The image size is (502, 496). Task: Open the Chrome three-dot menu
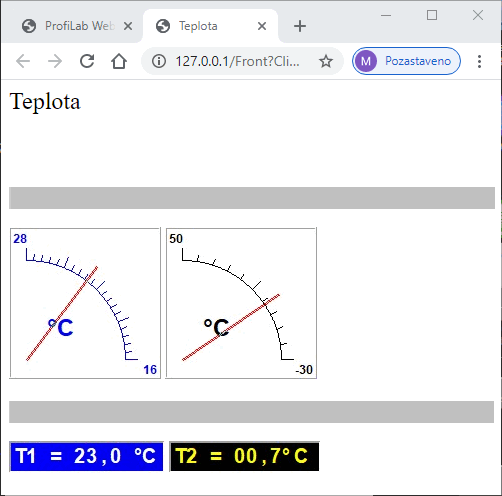pos(479,61)
